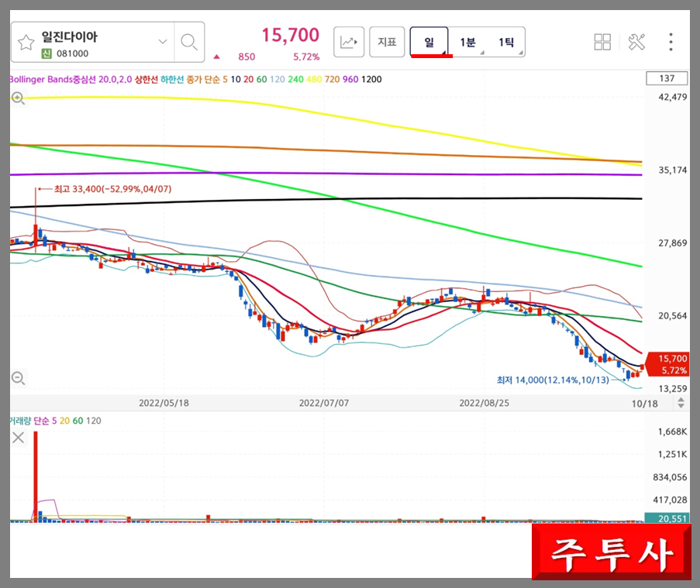Click the 960 moving average legend value
Viewport: 700px width, 588px height.
click(x=350, y=80)
